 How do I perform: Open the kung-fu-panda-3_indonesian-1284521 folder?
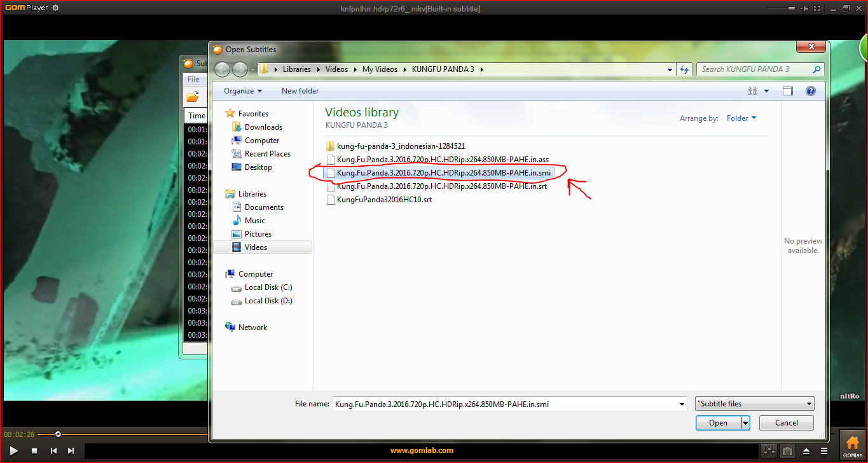[395, 146]
